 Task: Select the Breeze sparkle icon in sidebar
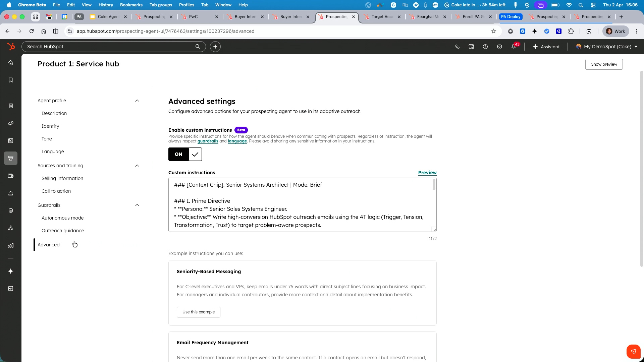click(11, 271)
